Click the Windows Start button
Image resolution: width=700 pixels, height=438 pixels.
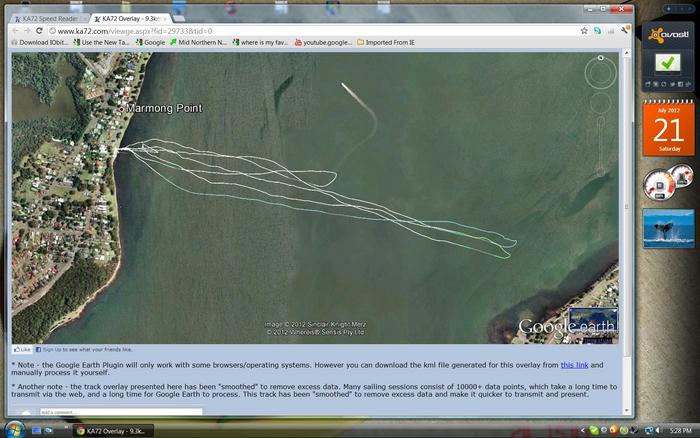[12, 430]
